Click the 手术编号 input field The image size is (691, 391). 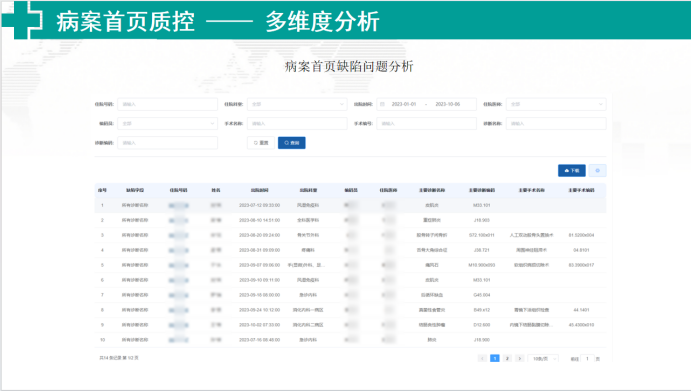click(427, 123)
